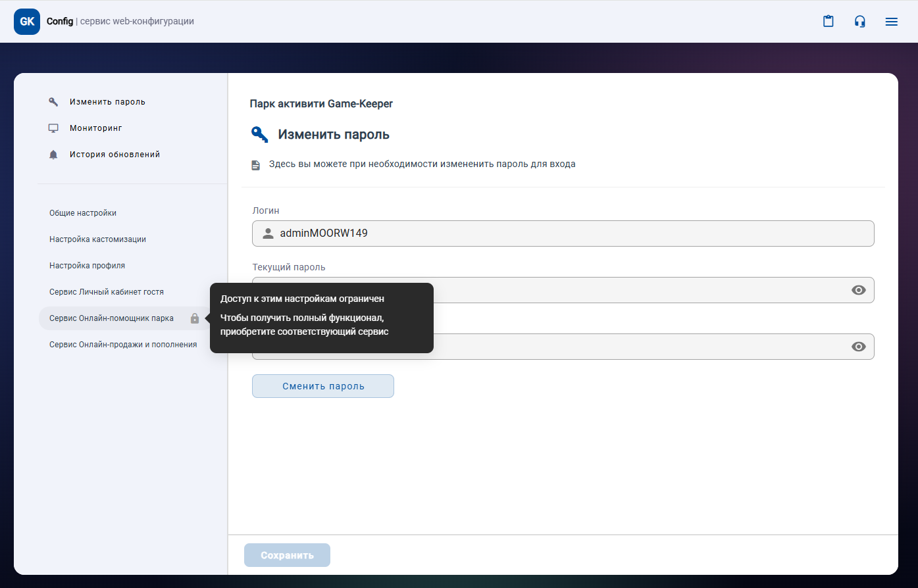918x588 pixels.
Task: Open the clipboard icon in header
Action: pyautogui.click(x=829, y=22)
